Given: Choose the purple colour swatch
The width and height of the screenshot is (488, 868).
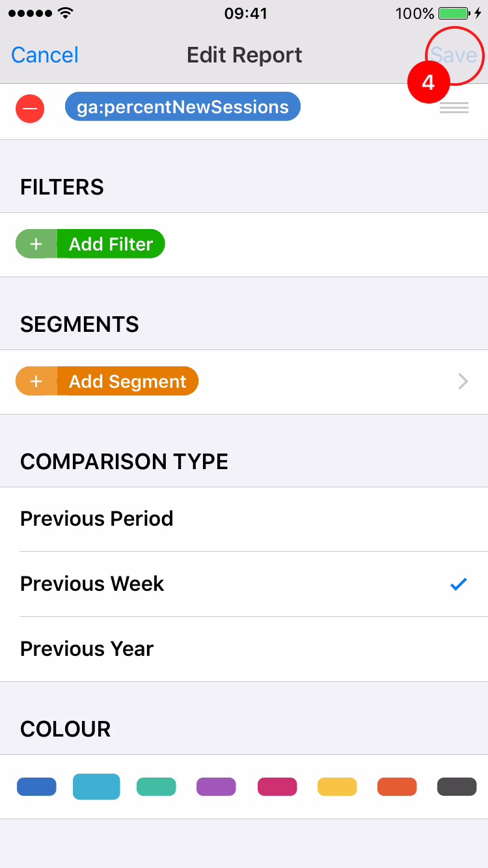Looking at the screenshot, I should (x=216, y=787).
